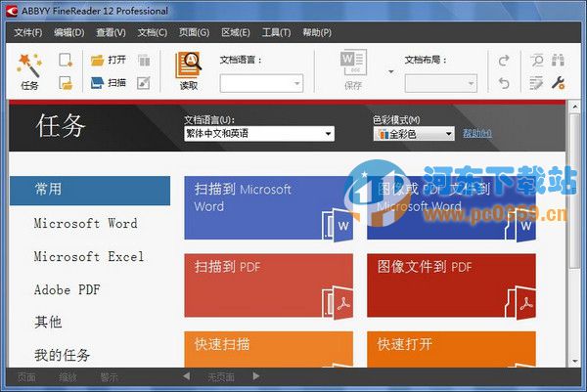The image size is (587, 392).
Task: Click the vertical scrollbar up arrow
Action: coord(575,107)
